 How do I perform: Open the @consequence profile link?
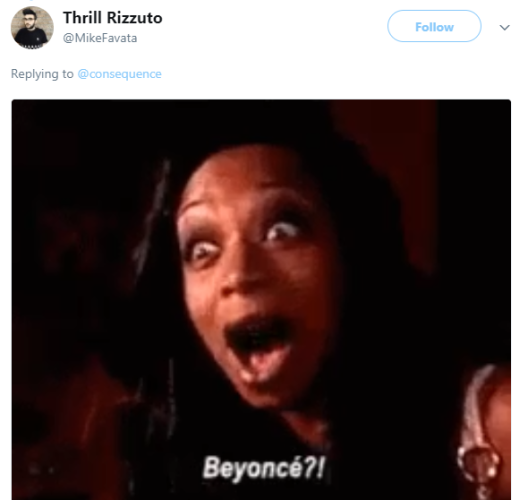tap(120, 74)
